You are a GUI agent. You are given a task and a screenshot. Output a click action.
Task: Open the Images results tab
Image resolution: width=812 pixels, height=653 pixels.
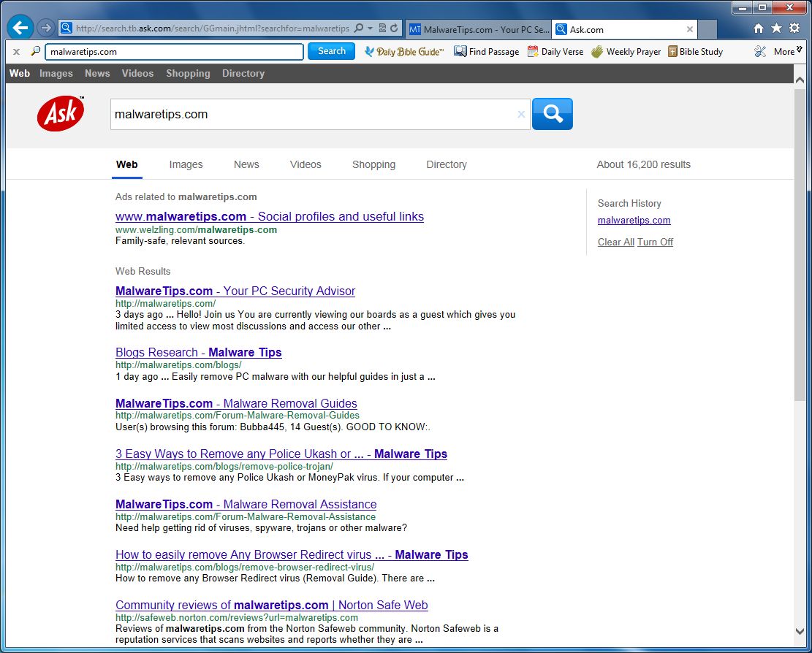click(186, 164)
